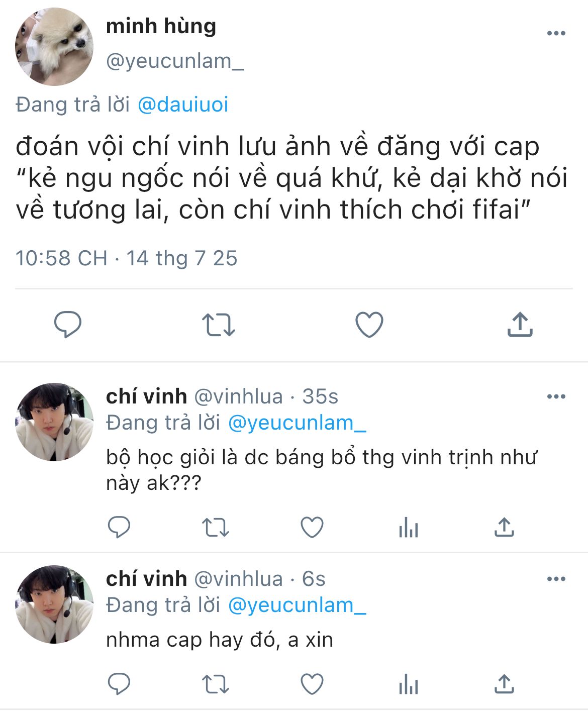Screen dimensions: 588x713
Task: Open the @dauiuoi mention link
Action: point(183,105)
